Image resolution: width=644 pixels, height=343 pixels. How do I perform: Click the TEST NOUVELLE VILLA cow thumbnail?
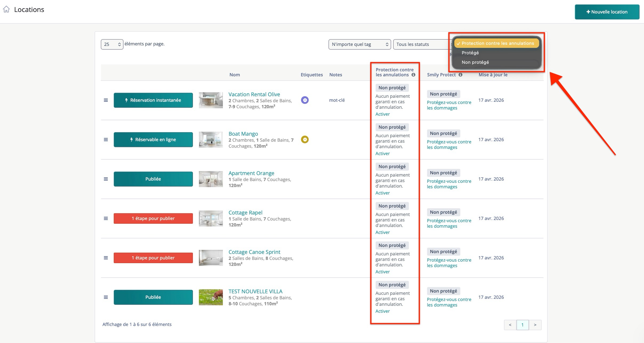[211, 297]
